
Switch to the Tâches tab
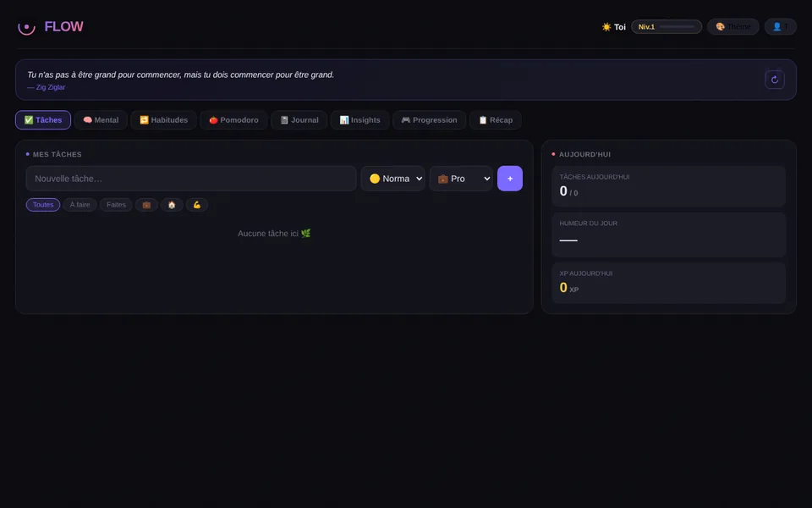pos(43,119)
